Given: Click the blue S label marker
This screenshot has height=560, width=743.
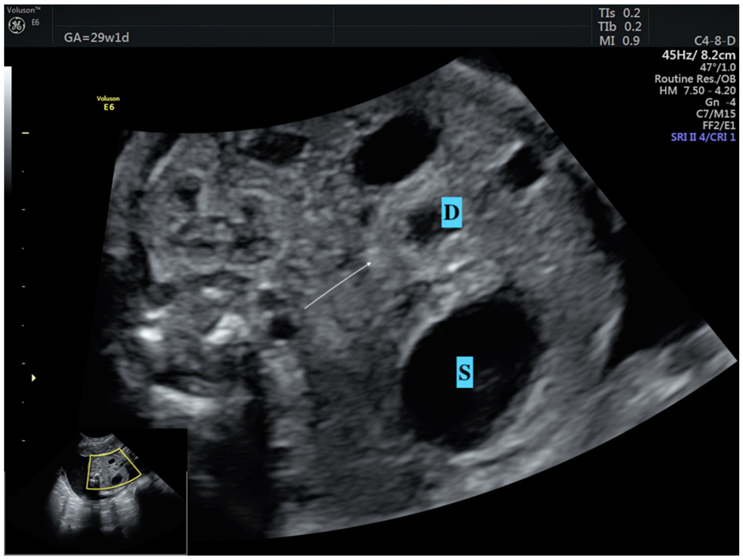Looking at the screenshot, I should (465, 372).
